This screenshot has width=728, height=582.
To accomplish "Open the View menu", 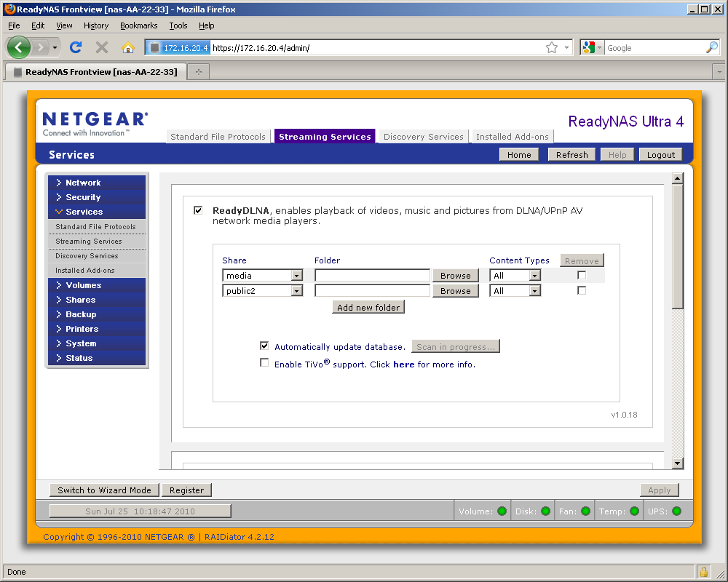I will (x=64, y=25).
